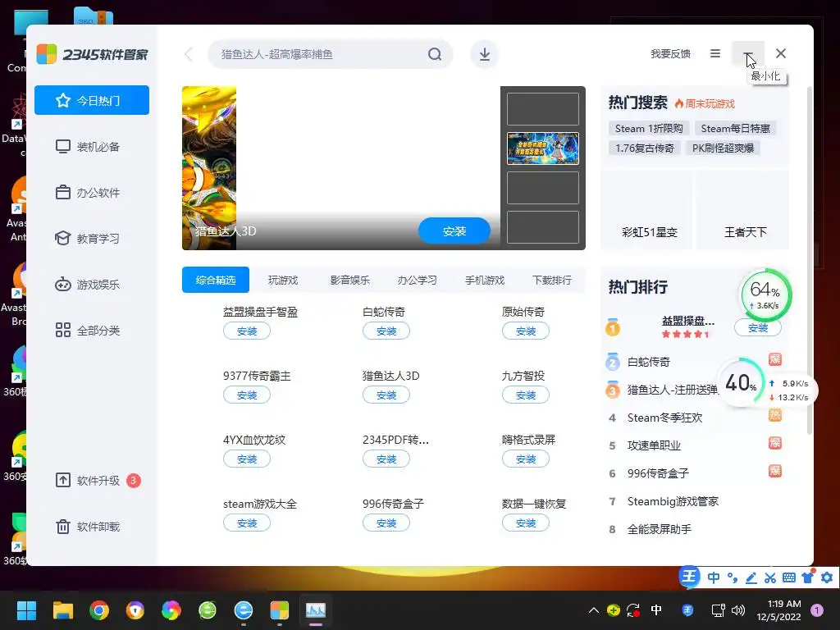840x630 pixels.
Task: Open the hamburger main menu
Action: [x=714, y=53]
